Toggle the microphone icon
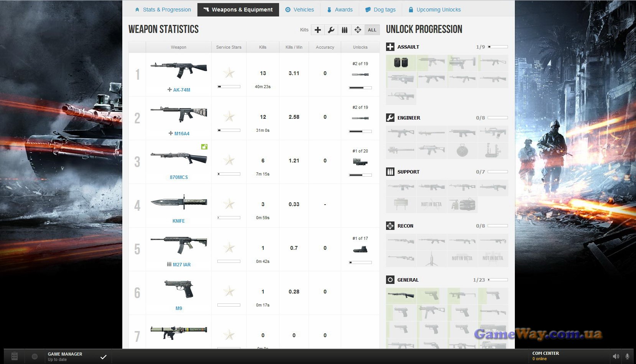 [628, 356]
